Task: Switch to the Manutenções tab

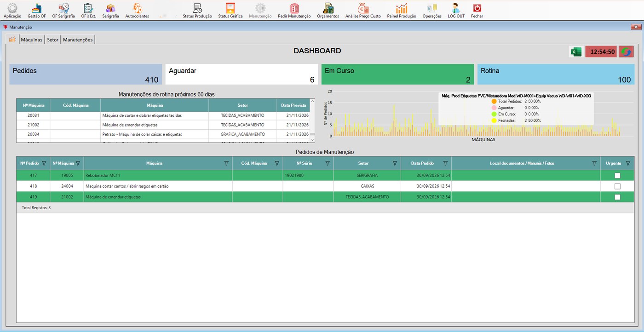Action: 78,40
